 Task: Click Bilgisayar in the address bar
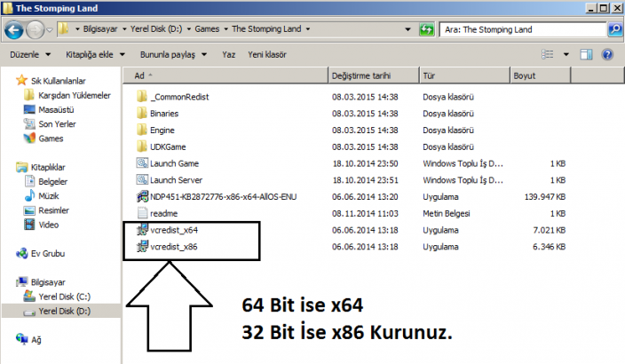point(100,29)
